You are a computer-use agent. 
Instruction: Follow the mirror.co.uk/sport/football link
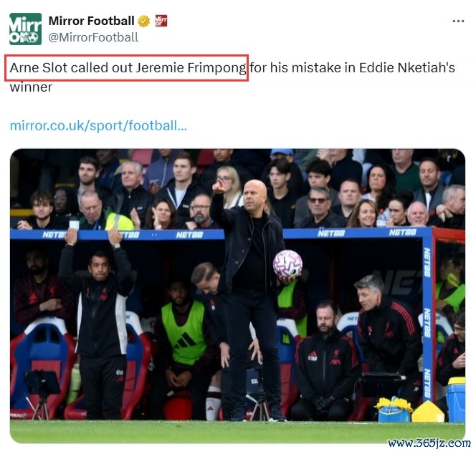click(x=98, y=125)
